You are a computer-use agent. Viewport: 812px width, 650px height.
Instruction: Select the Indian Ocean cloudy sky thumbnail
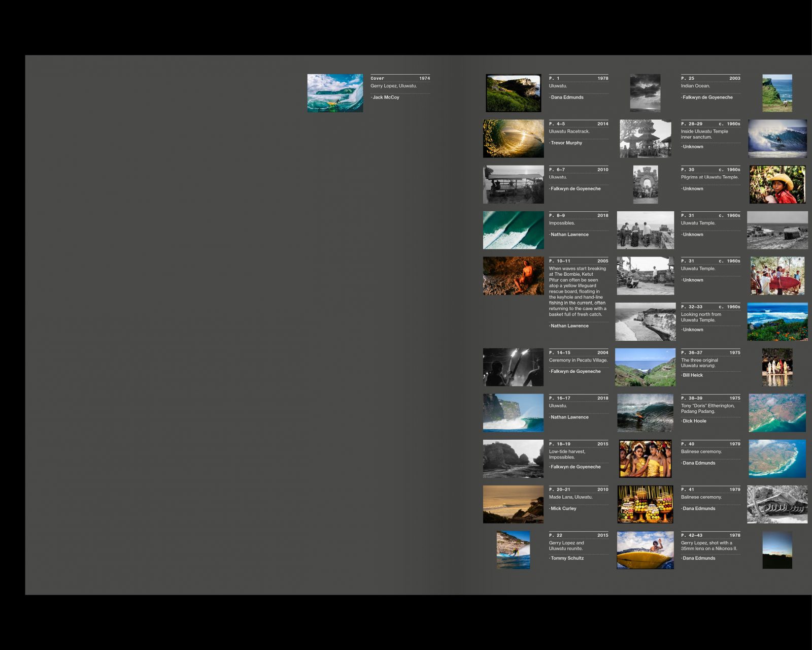pos(645,93)
